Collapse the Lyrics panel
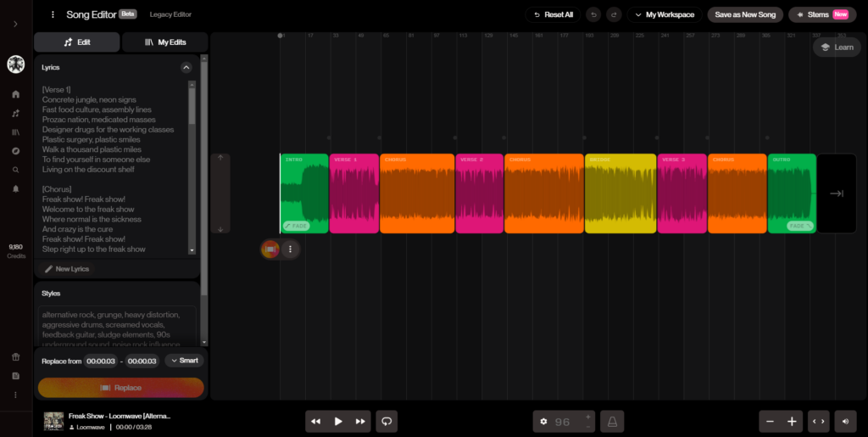Image resolution: width=868 pixels, height=437 pixels. click(186, 68)
